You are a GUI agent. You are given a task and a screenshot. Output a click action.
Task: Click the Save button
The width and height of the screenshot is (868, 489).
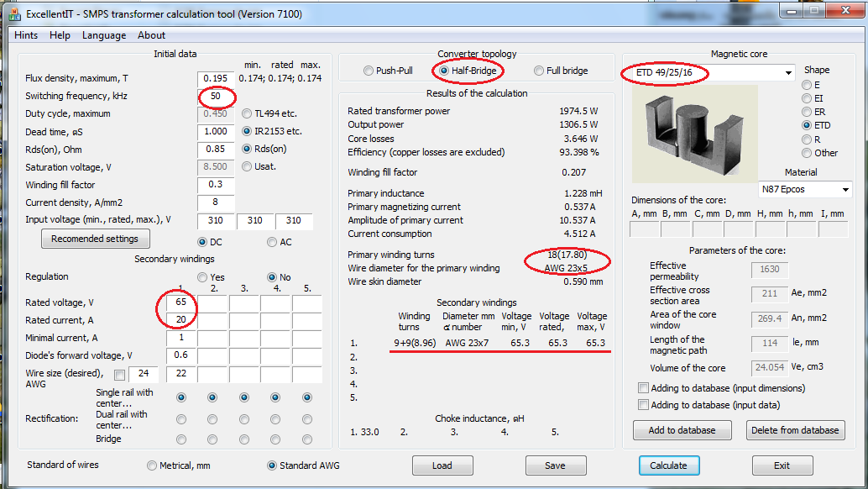pyautogui.click(x=555, y=465)
